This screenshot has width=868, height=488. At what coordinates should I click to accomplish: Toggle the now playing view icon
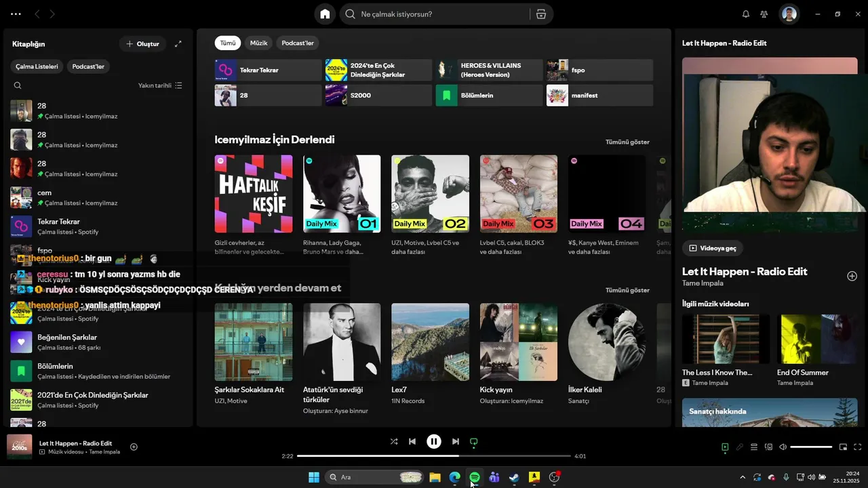[x=725, y=447]
